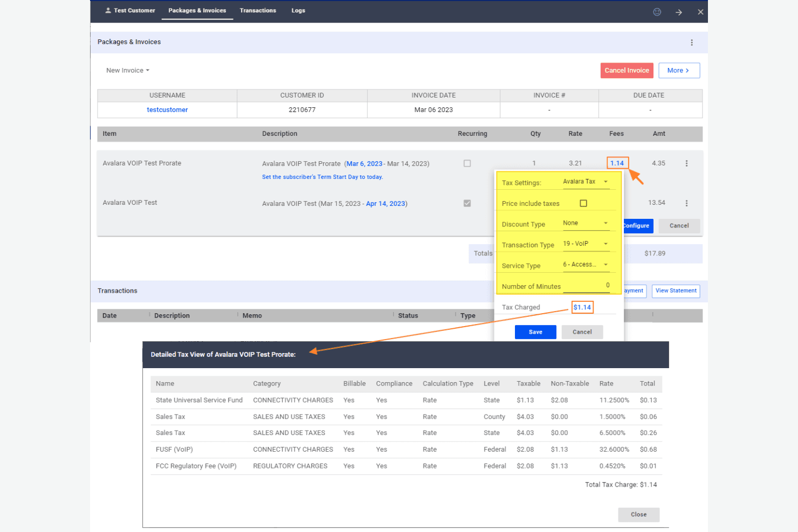Expand the New Invoice dropdown
798x532 pixels.
click(128, 71)
